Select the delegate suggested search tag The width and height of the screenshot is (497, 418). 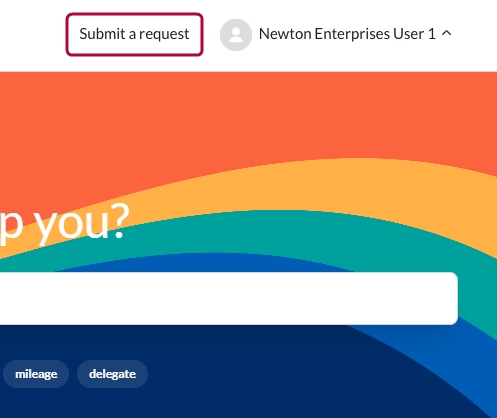pos(112,374)
